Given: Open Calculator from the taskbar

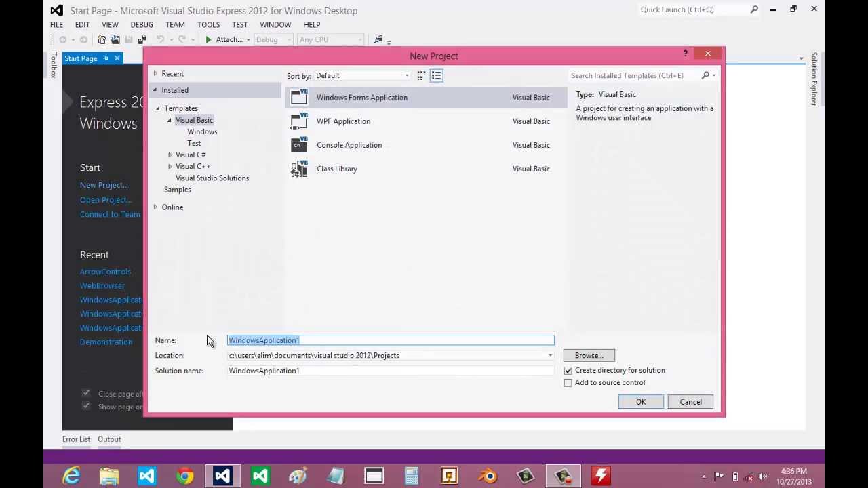Looking at the screenshot, I should pyautogui.click(x=412, y=476).
